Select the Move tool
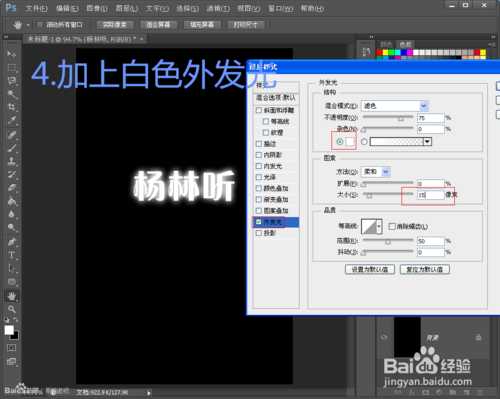The height and width of the screenshot is (399, 500). 12,54
